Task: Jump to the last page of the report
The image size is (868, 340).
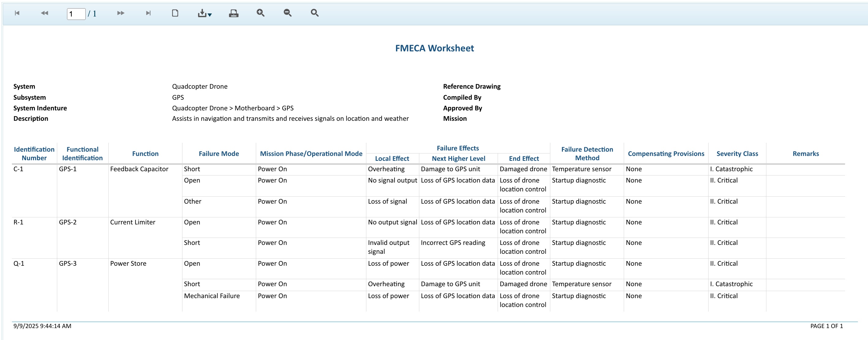Action: click(x=148, y=13)
